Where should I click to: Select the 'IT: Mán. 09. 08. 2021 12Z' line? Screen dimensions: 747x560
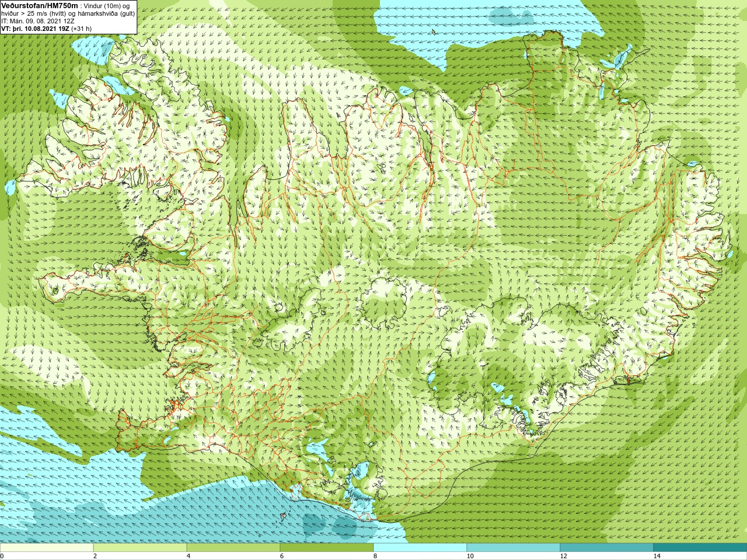pyautogui.click(x=38, y=20)
